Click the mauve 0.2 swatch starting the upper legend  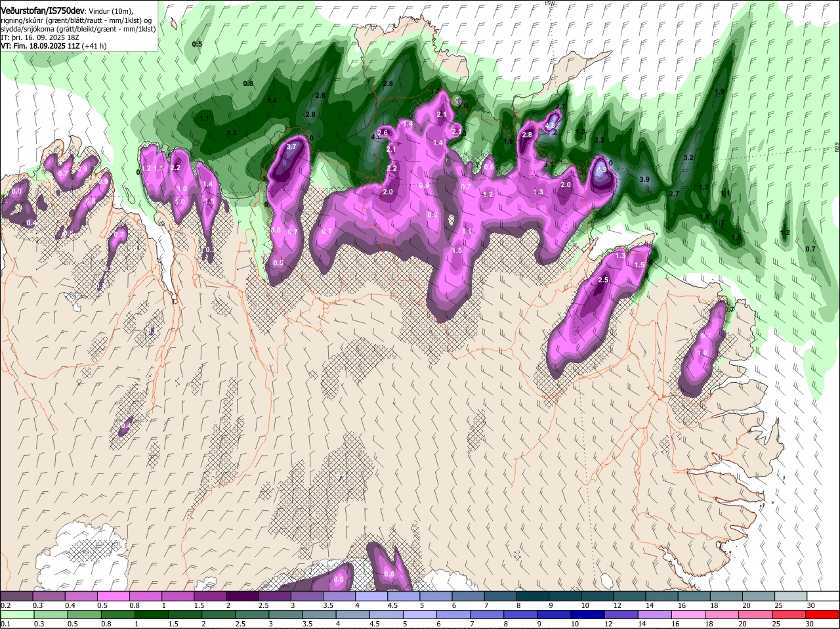[16, 596]
